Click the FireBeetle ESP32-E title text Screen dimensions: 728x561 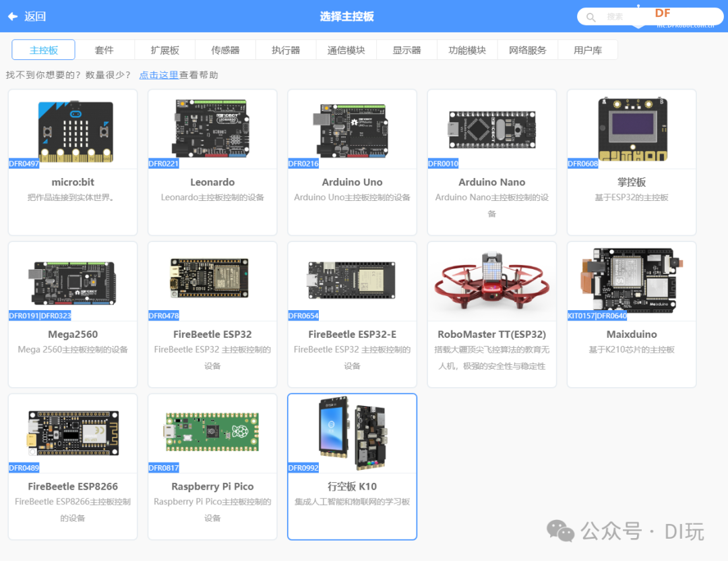[x=353, y=334]
